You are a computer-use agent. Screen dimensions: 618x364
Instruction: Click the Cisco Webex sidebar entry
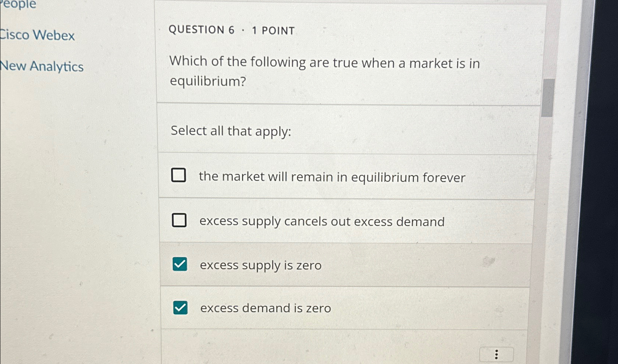point(37,35)
